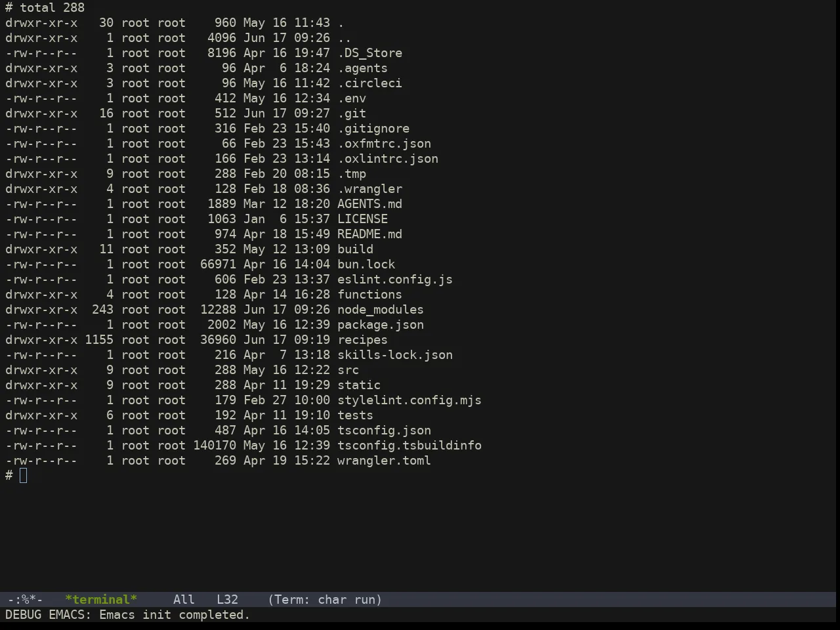Click the 'Emacs init completed' echo message
The width and height of the screenshot is (840, 630).
point(175,615)
